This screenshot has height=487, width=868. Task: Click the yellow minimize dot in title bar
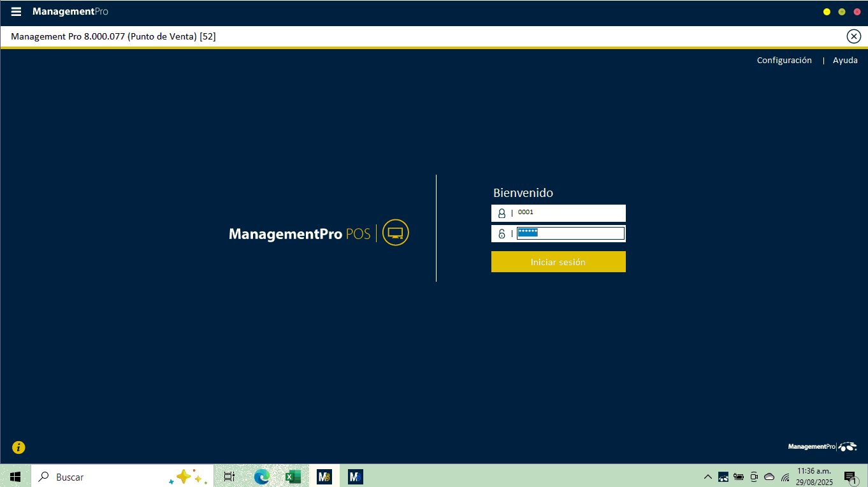coord(827,12)
